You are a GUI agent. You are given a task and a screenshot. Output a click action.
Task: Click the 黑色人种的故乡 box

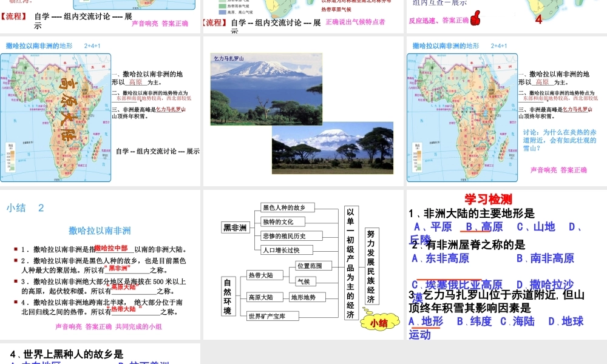(287, 207)
